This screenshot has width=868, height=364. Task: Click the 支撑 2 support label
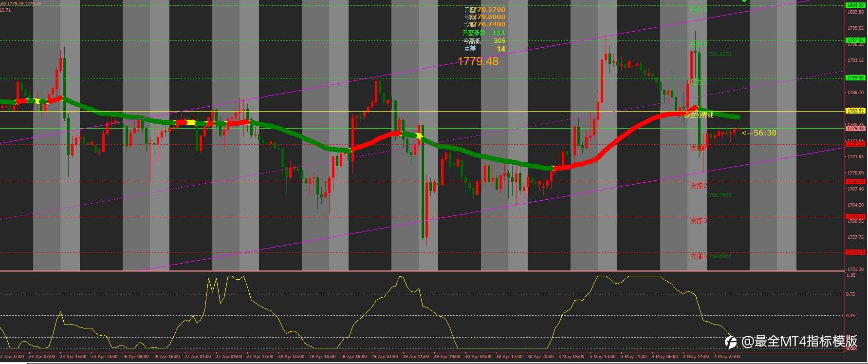pos(699,186)
